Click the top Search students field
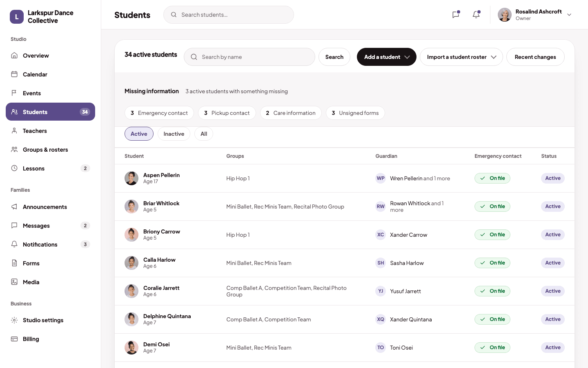588x368 pixels. (x=229, y=15)
